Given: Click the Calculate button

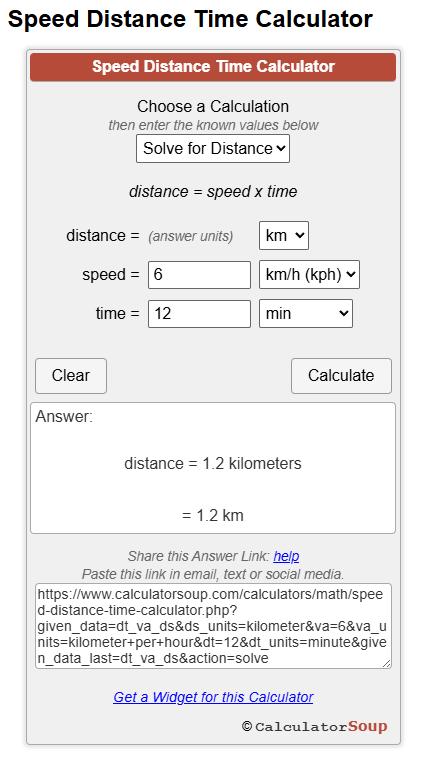Looking at the screenshot, I should (x=341, y=376).
